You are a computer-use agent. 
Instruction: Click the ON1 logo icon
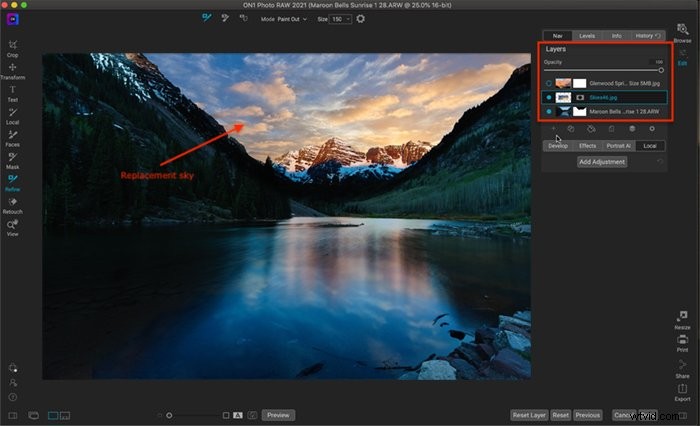click(x=12, y=19)
